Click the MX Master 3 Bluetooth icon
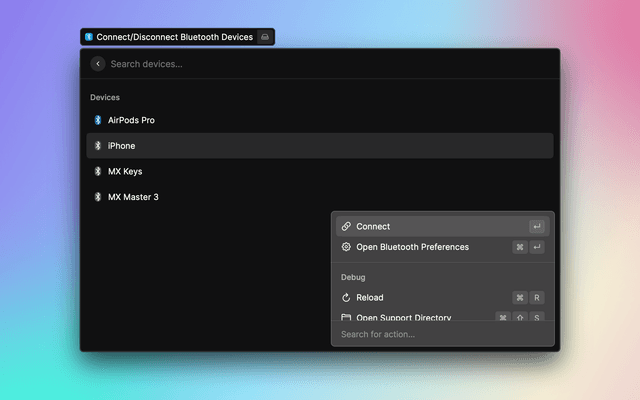The width and height of the screenshot is (640, 400). point(98,197)
